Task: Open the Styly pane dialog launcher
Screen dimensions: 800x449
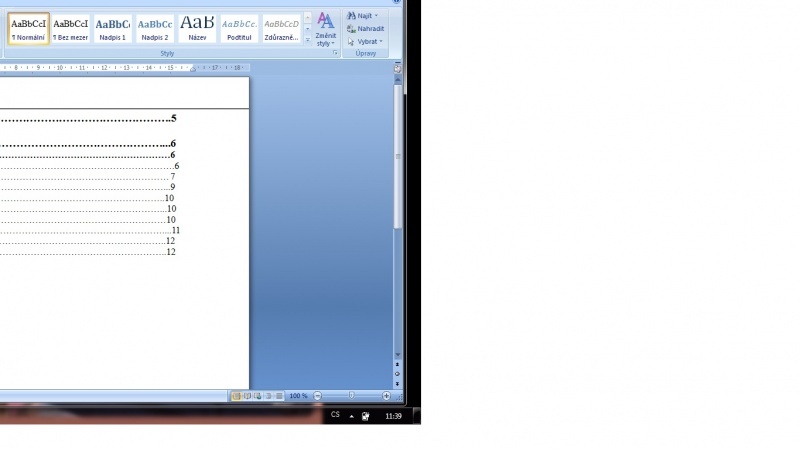Action: click(335, 53)
